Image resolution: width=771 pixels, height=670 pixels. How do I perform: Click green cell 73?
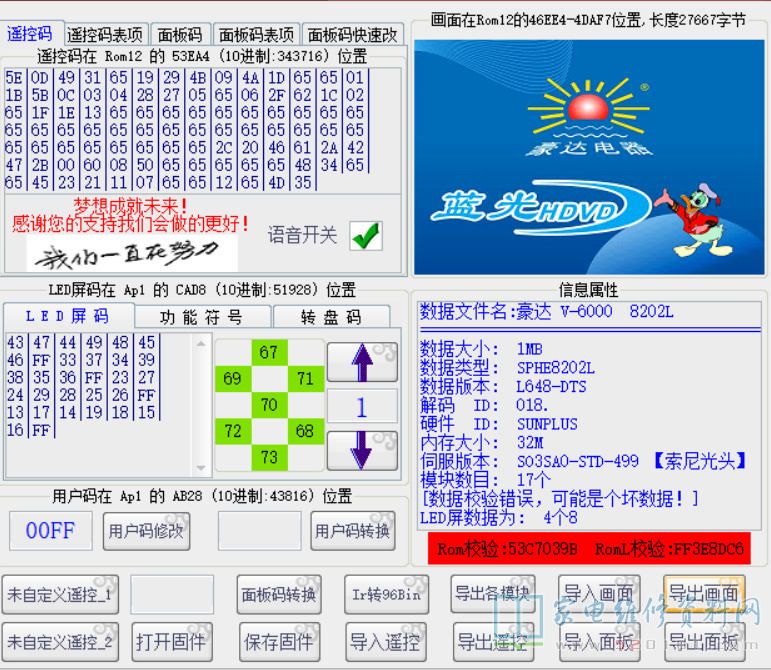coord(269,457)
